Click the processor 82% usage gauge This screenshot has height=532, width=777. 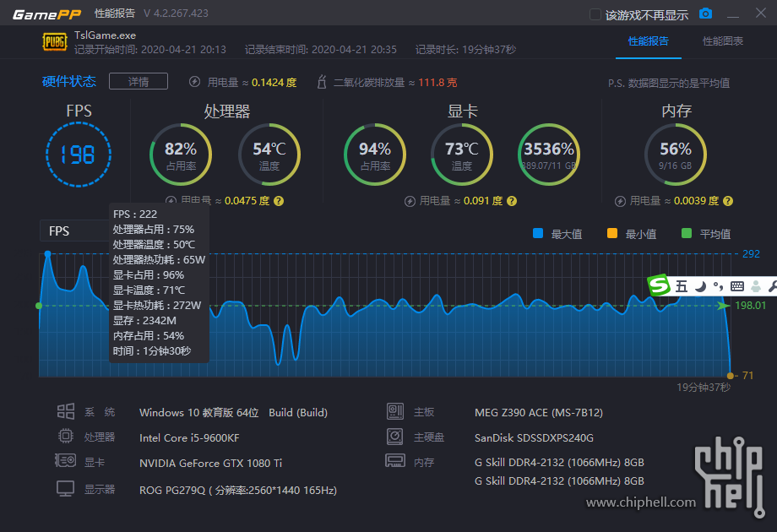(x=181, y=155)
